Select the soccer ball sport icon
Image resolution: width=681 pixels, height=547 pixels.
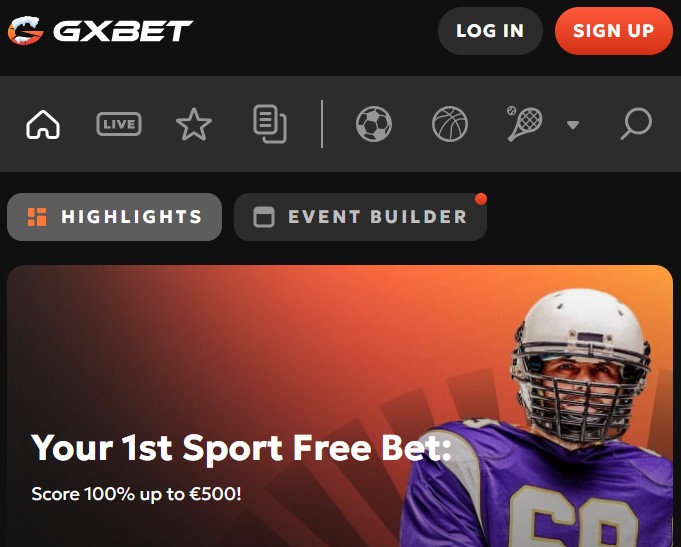[374, 124]
